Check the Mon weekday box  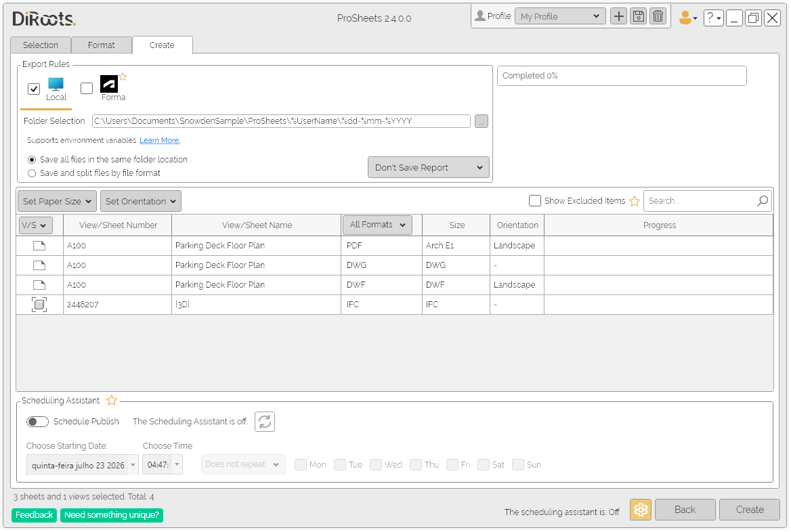(301, 465)
